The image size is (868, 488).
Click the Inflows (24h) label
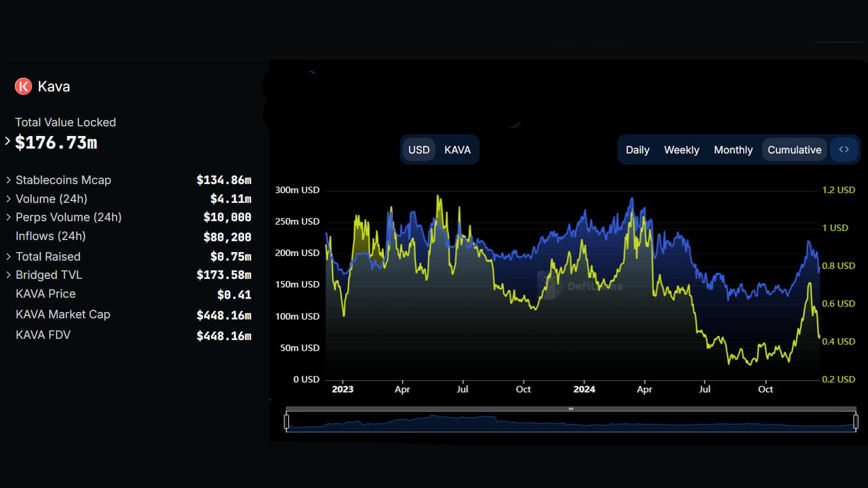pos(50,236)
